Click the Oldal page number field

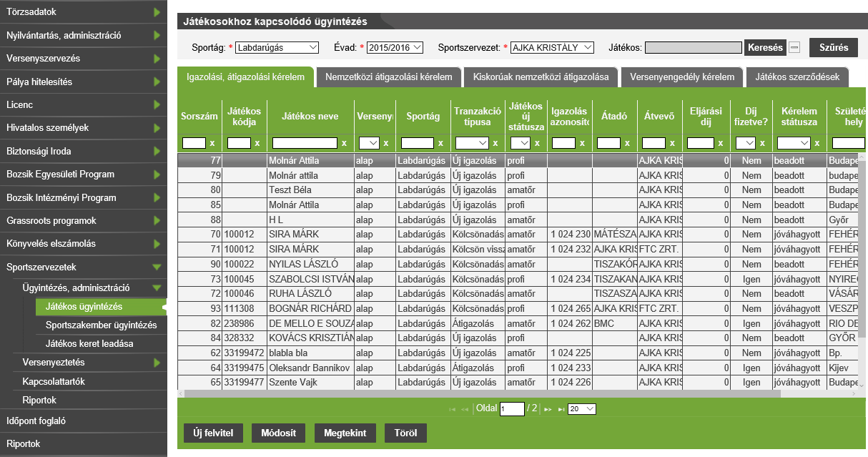click(x=512, y=409)
